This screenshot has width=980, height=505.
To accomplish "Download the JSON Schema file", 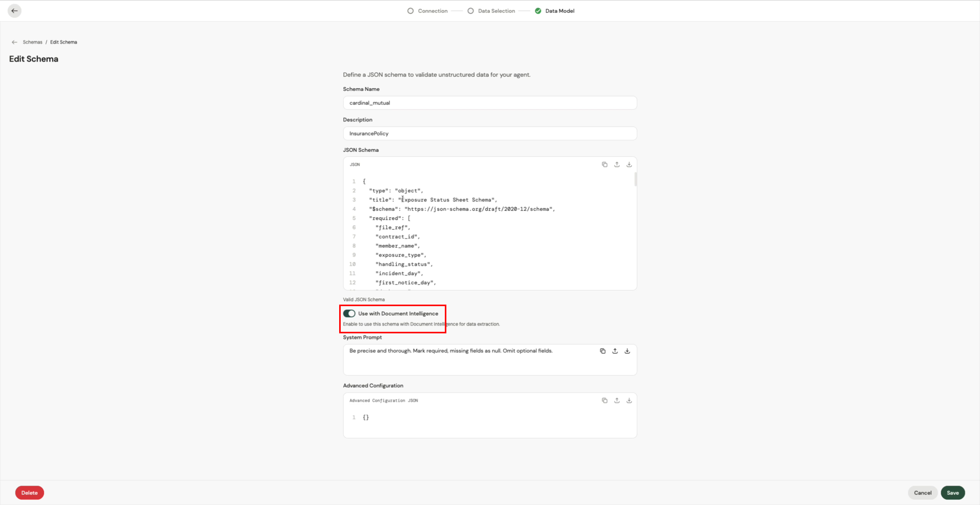I will point(629,164).
